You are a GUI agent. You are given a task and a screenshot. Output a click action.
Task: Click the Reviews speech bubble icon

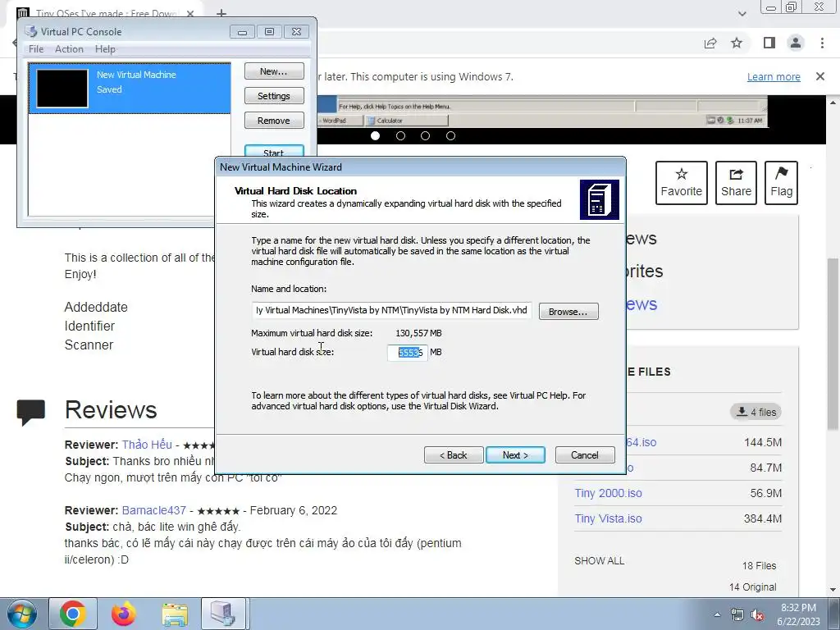[31, 413]
